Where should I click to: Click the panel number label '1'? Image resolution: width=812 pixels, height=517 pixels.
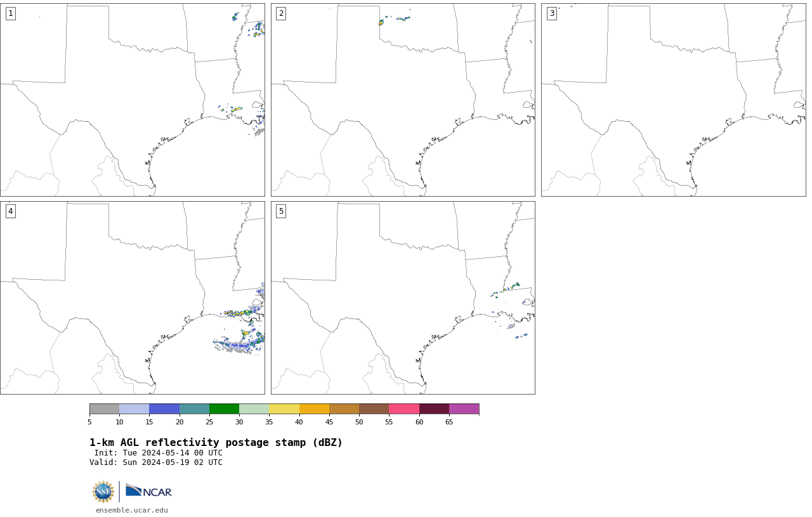tap(10, 13)
